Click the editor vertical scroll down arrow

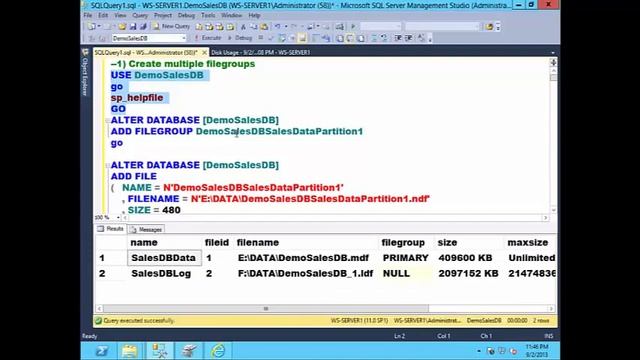pyautogui.click(x=553, y=210)
